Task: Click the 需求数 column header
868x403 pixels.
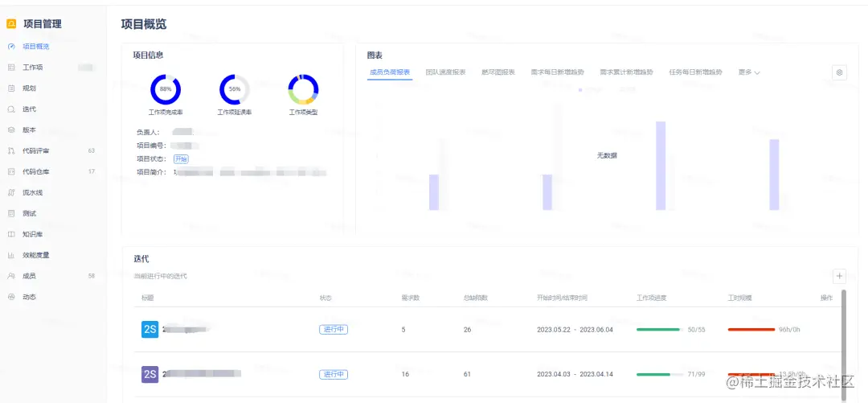Action: tap(411, 298)
